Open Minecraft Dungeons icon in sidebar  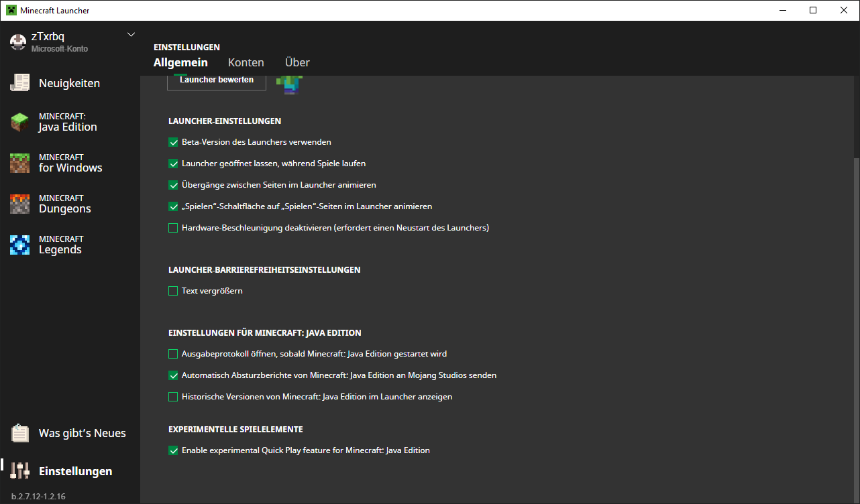[x=20, y=204]
